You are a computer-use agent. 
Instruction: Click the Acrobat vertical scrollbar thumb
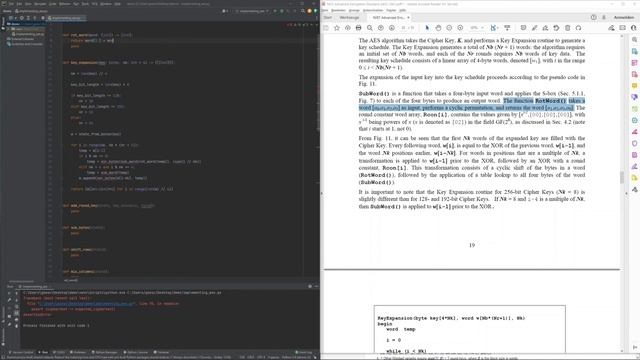pyautogui.click(x=622, y=177)
